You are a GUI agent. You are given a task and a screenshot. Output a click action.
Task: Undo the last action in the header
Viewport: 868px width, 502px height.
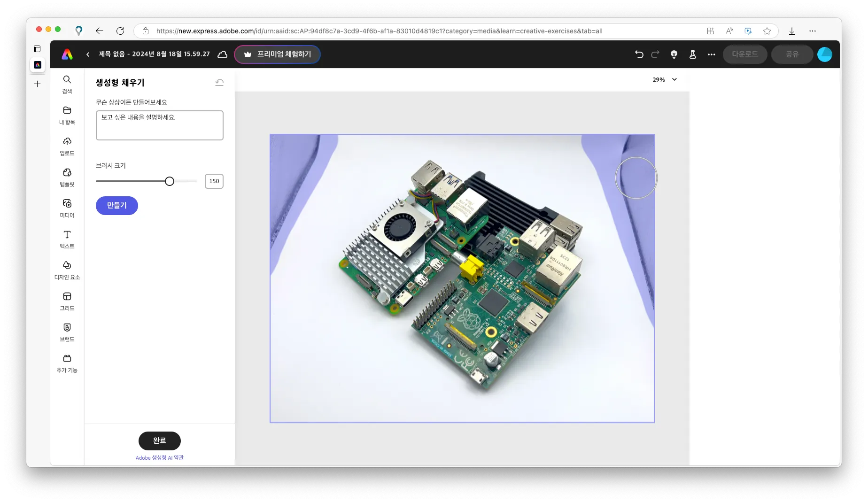click(639, 54)
